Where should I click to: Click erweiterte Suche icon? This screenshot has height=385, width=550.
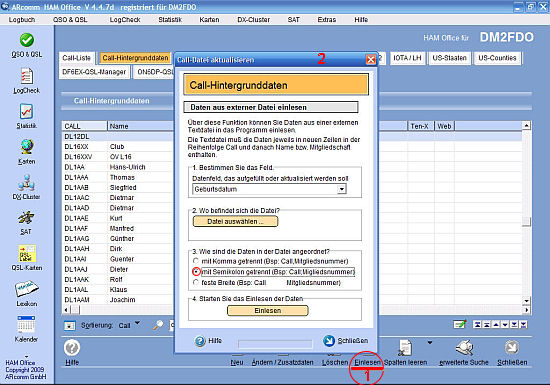coord(464,348)
